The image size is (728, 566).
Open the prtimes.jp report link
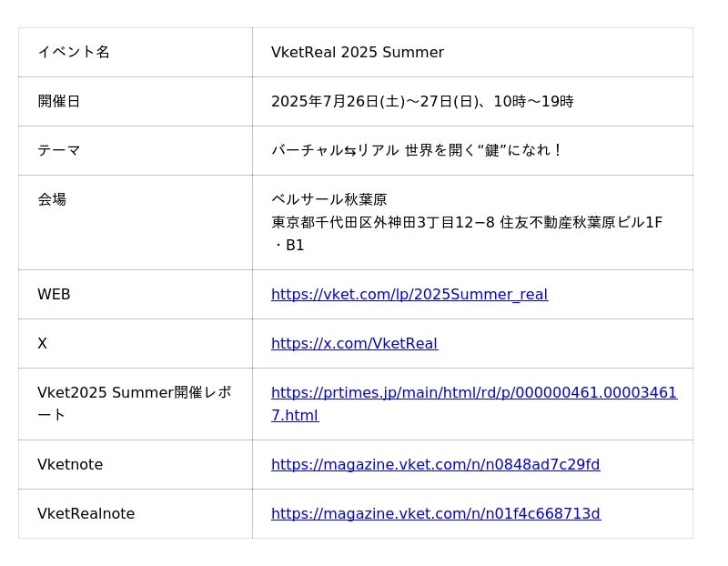[473, 393]
